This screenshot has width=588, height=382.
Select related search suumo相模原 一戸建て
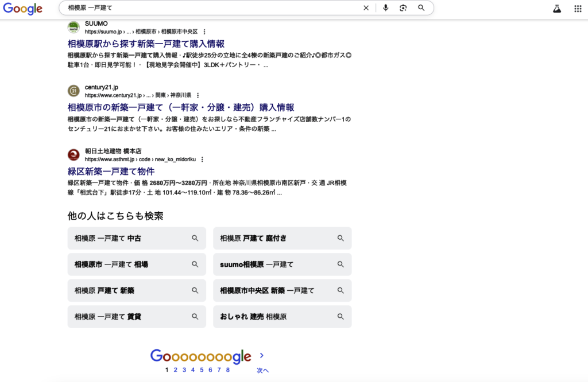point(282,264)
